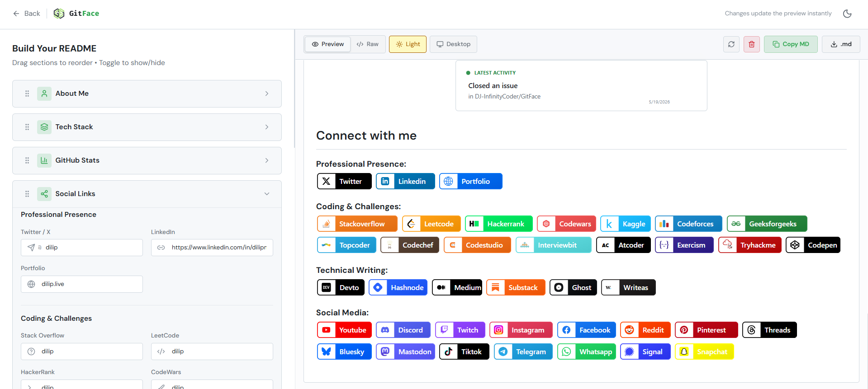Open the Hackerrank badge
868x389 pixels.
pyautogui.click(x=499, y=224)
